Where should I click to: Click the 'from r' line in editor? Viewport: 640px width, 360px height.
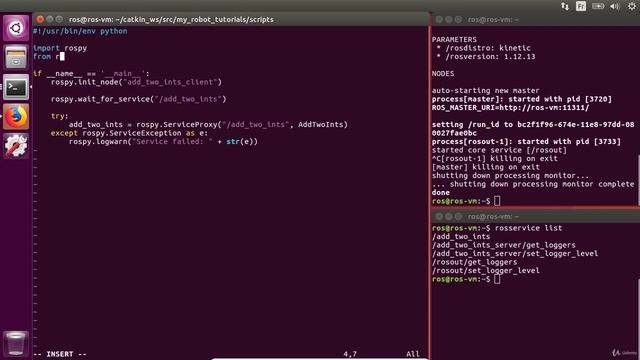49,57
